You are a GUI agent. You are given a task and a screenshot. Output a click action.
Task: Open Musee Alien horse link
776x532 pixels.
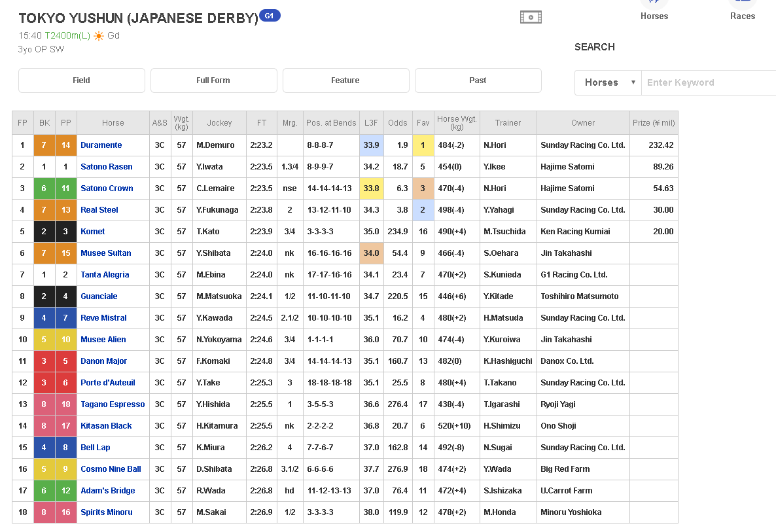tap(103, 340)
